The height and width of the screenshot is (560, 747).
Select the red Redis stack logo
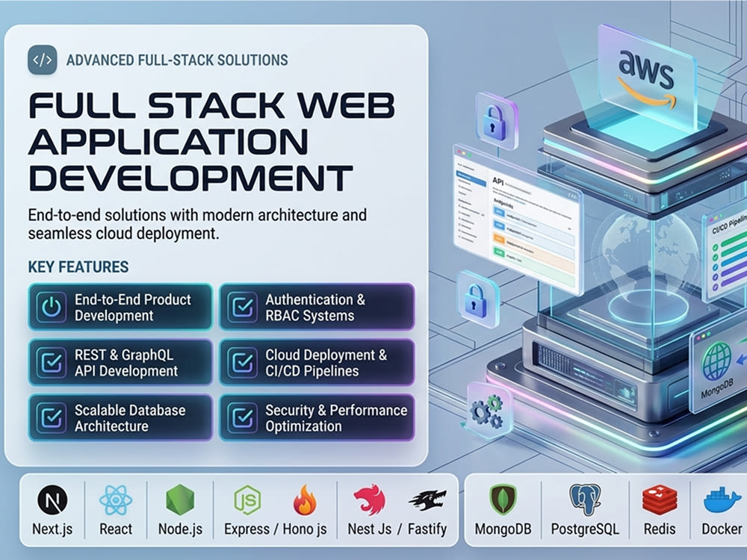(660, 500)
